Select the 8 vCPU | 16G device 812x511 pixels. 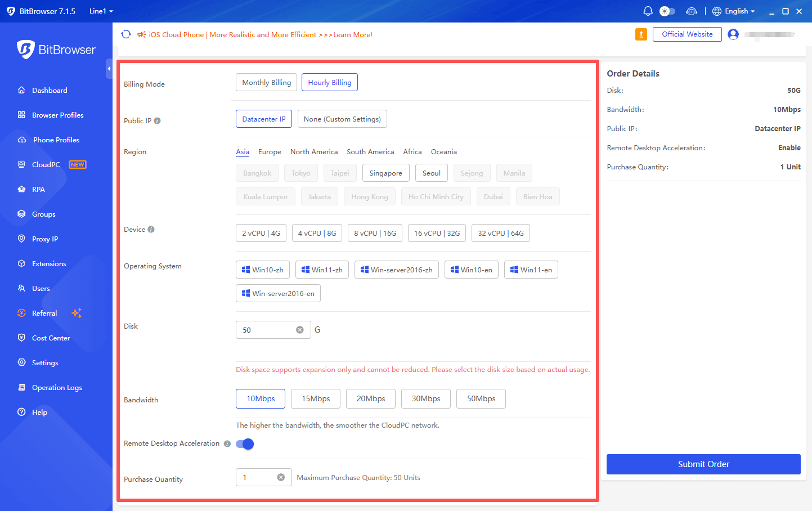coord(375,233)
